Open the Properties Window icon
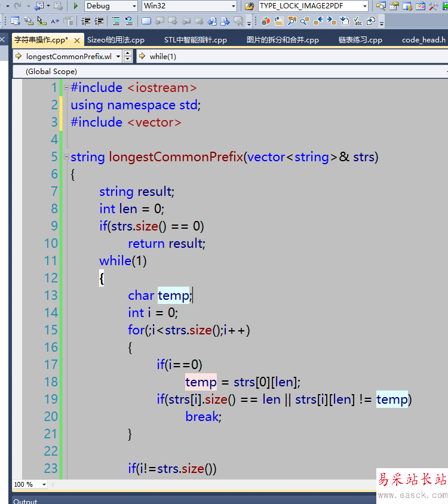The height and width of the screenshot is (504, 448). tap(394, 6)
